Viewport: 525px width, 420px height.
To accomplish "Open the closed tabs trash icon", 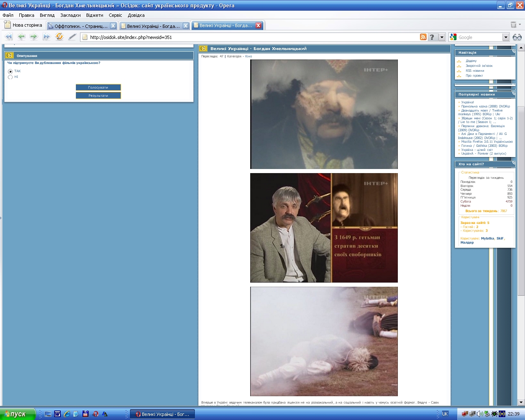I will pos(513,25).
